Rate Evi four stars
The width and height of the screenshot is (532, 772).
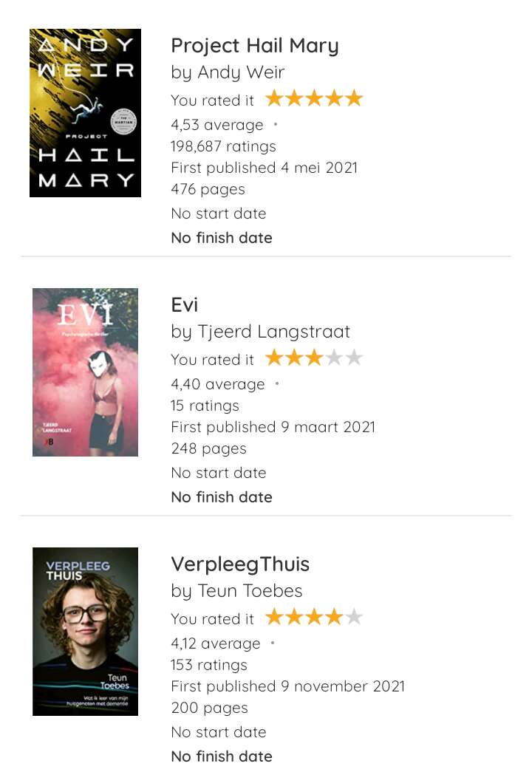point(334,358)
